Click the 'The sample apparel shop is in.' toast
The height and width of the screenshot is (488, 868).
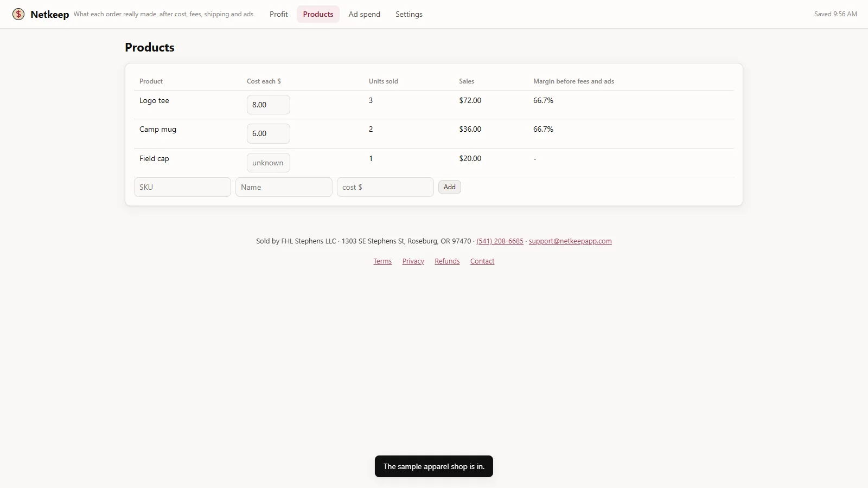tap(434, 466)
